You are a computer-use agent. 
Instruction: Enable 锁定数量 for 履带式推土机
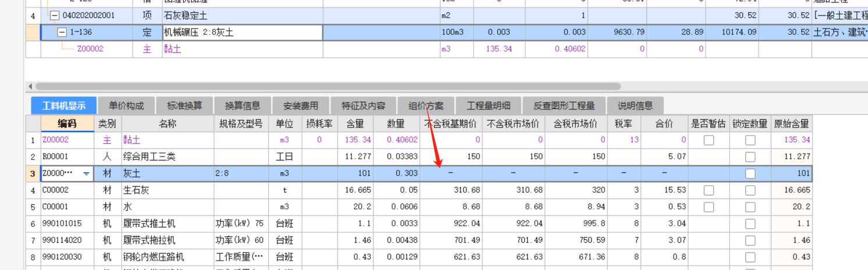click(750, 223)
